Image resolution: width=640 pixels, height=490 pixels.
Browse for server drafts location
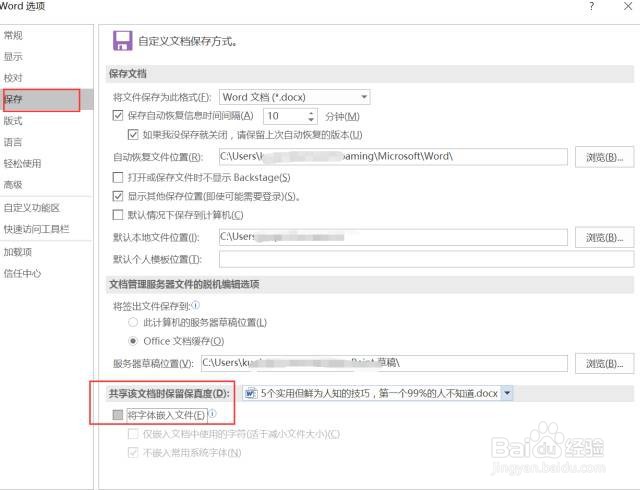[x=604, y=363]
